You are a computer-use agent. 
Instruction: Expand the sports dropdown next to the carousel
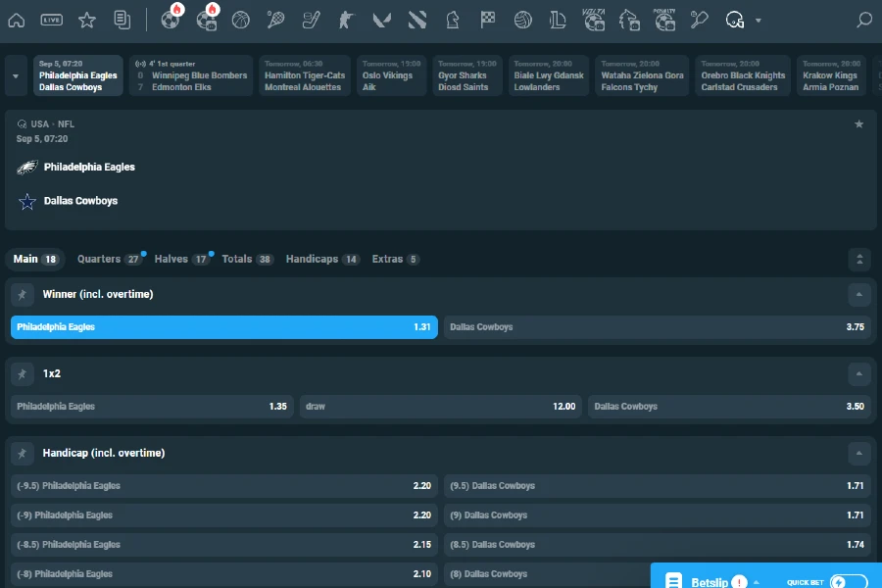coord(15,75)
